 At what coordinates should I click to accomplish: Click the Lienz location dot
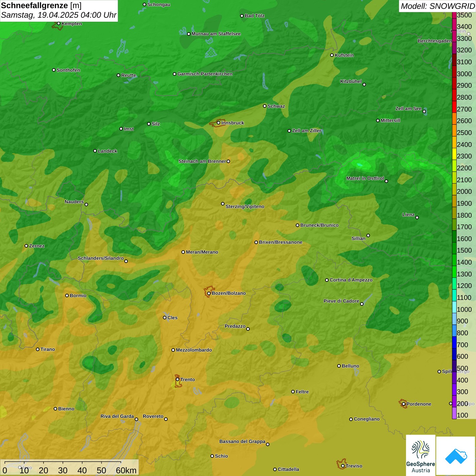[x=417, y=218]
